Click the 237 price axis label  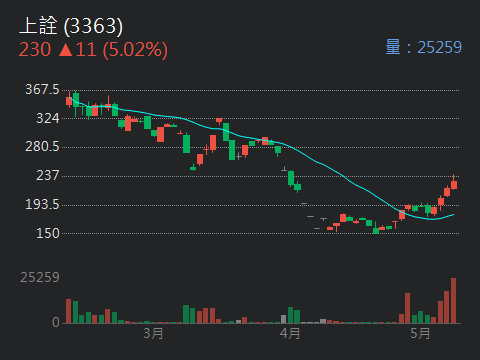click(x=48, y=175)
